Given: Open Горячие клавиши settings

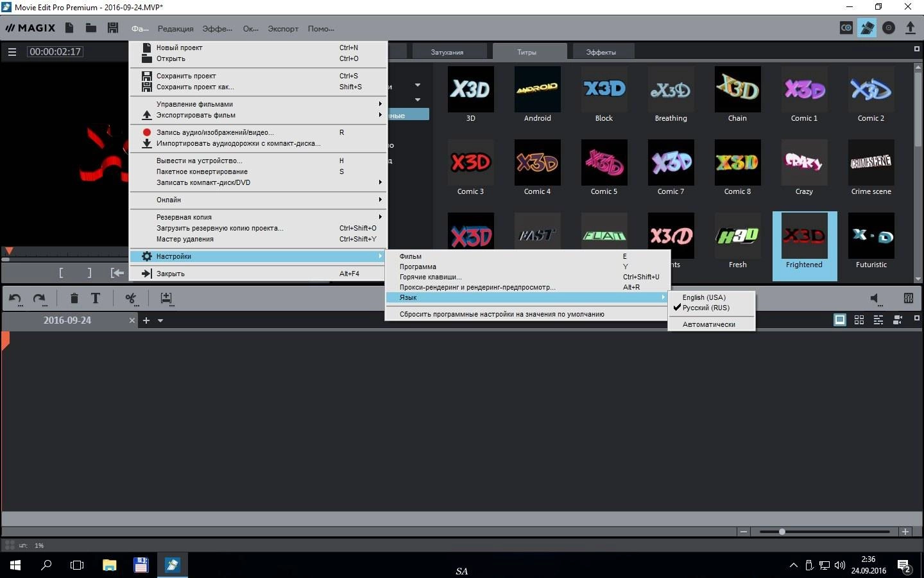Looking at the screenshot, I should pos(526,277).
